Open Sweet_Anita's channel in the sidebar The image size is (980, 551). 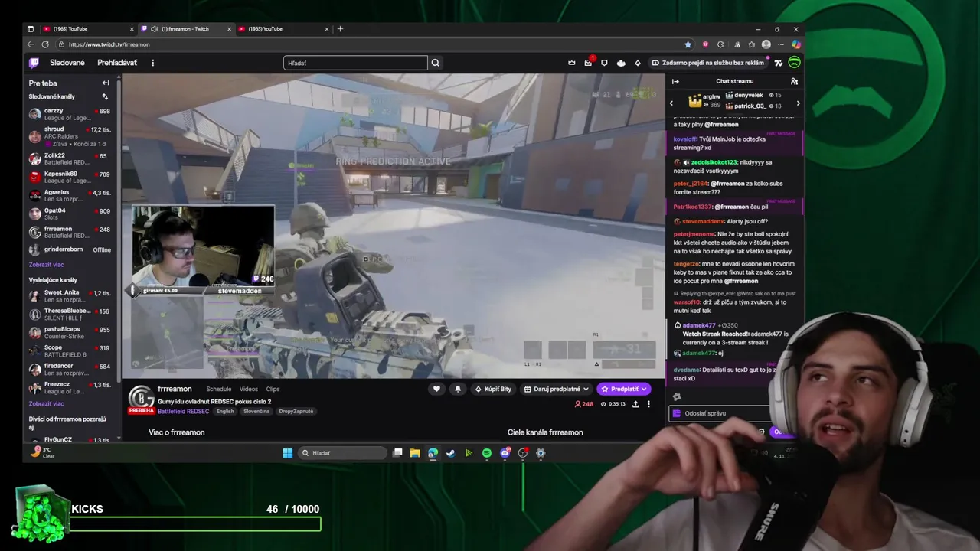click(70, 295)
